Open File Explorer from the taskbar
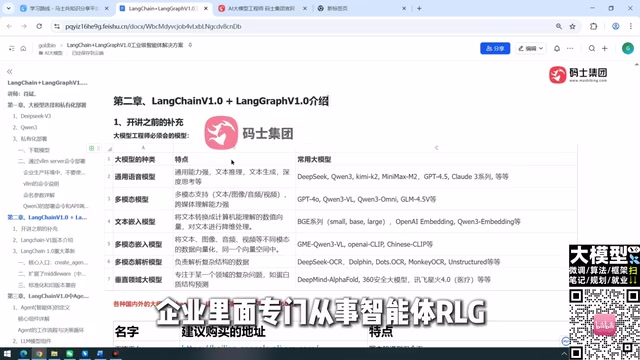Screen dimensions: 640x360 point(54,353)
